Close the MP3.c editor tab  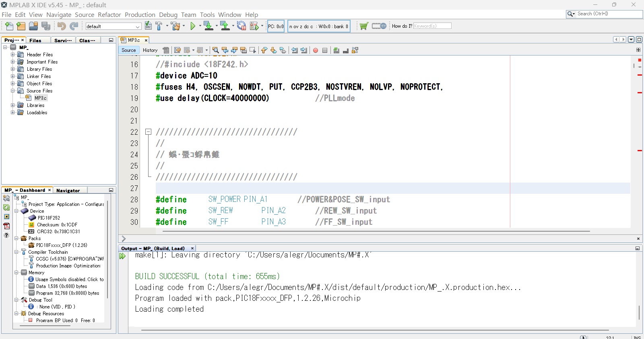coord(146,40)
